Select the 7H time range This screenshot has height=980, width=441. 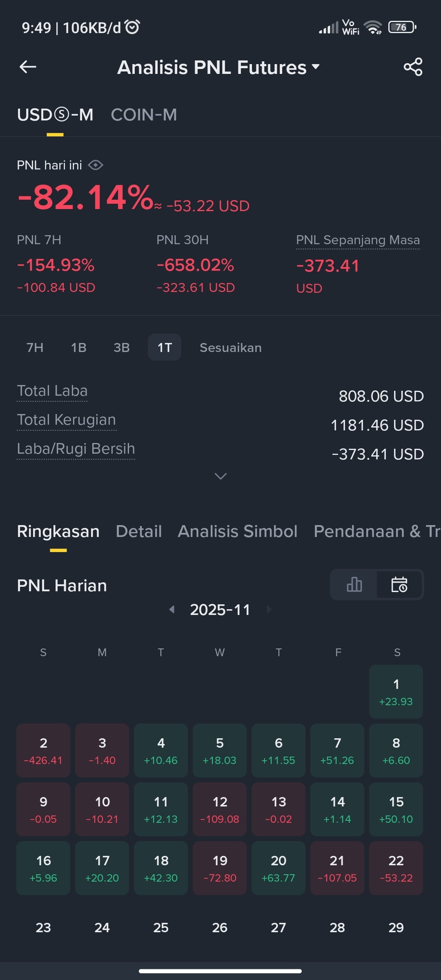35,347
